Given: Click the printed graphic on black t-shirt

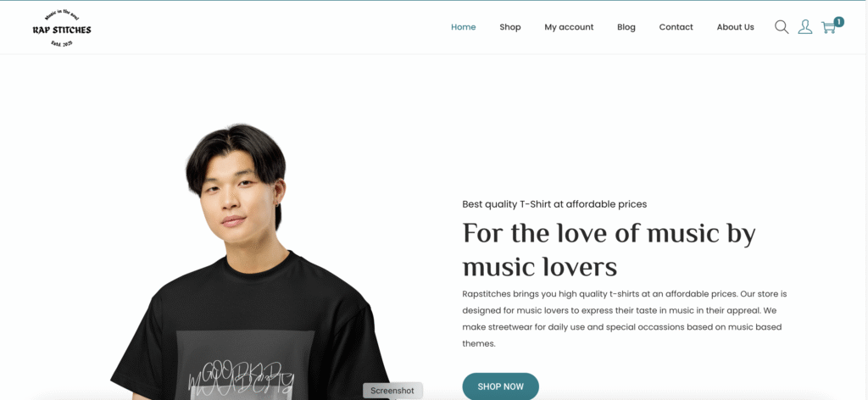Looking at the screenshot, I should pyautogui.click(x=245, y=365).
